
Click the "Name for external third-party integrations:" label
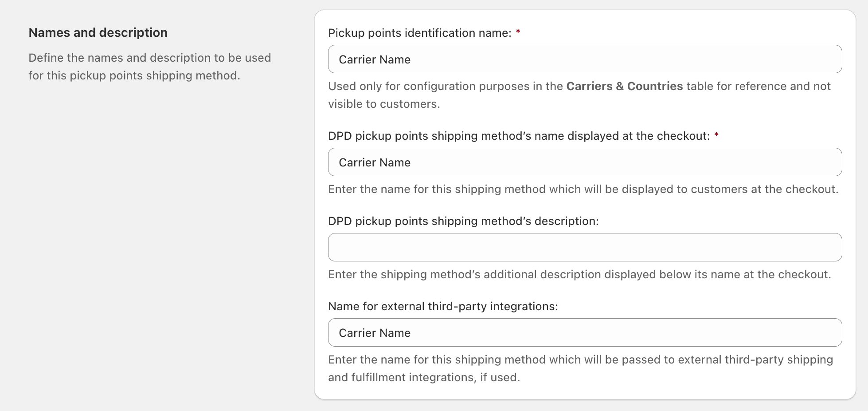442,307
